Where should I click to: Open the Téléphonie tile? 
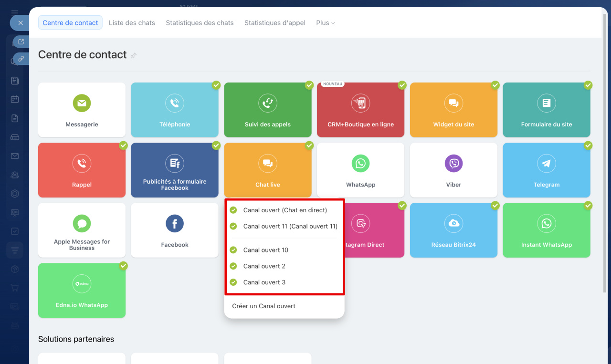[x=174, y=110]
